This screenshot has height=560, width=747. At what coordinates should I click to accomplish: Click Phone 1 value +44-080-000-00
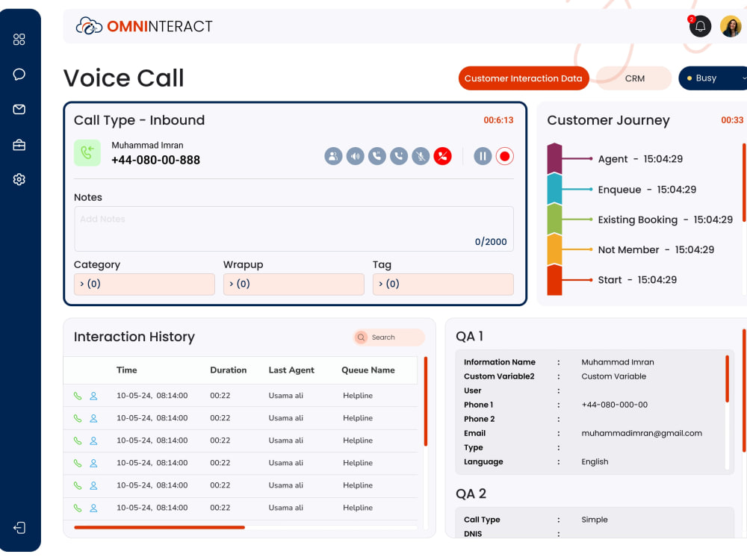click(614, 405)
